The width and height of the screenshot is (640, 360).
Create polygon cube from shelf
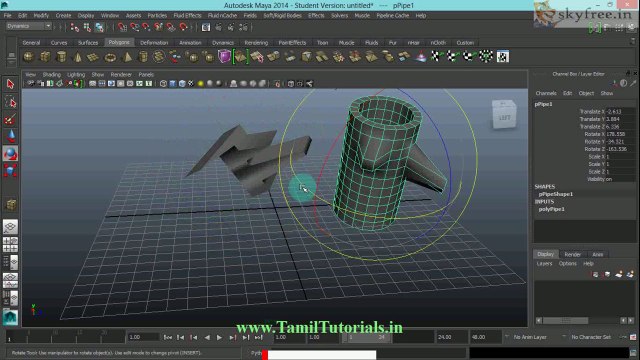(x=45, y=57)
